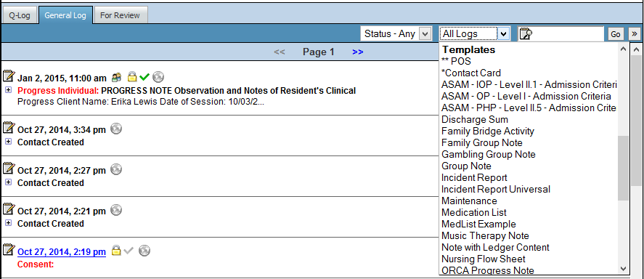Switch to the For Review tab
The image size is (644, 279).
point(120,15)
